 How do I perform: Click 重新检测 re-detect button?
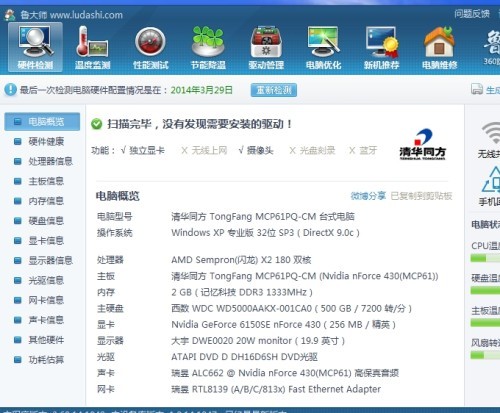click(x=274, y=90)
